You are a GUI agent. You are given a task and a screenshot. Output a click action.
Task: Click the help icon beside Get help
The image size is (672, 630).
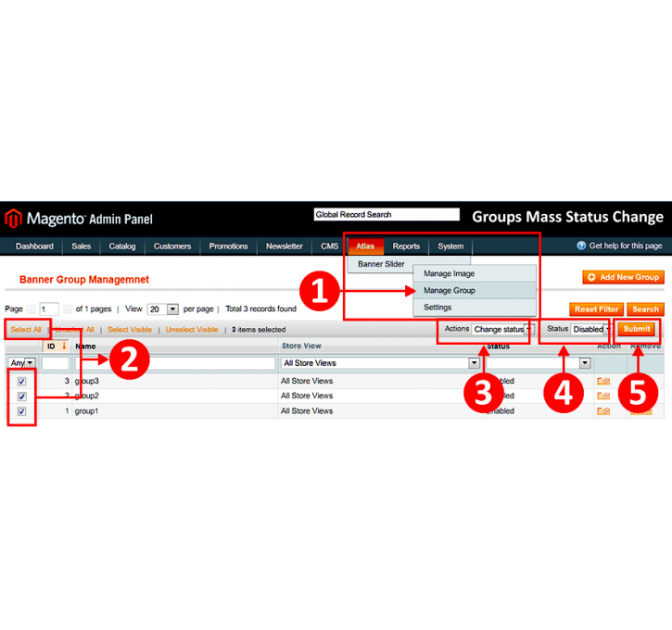click(581, 246)
